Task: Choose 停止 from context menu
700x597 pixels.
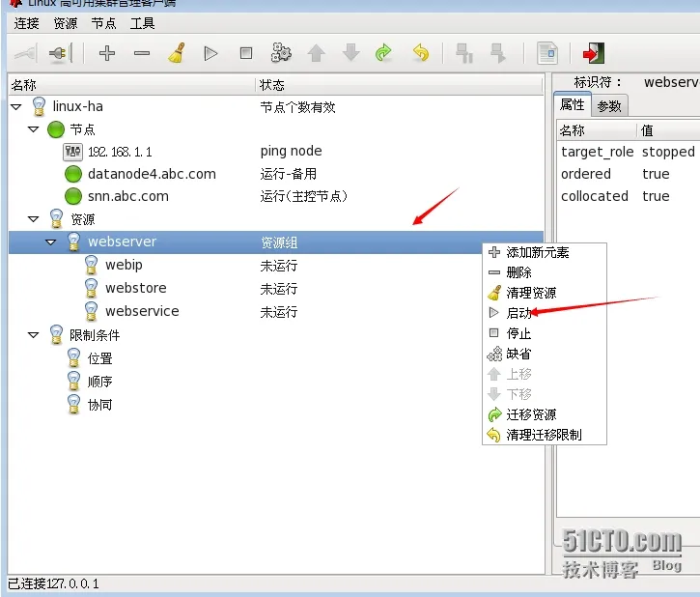Action: (545, 333)
